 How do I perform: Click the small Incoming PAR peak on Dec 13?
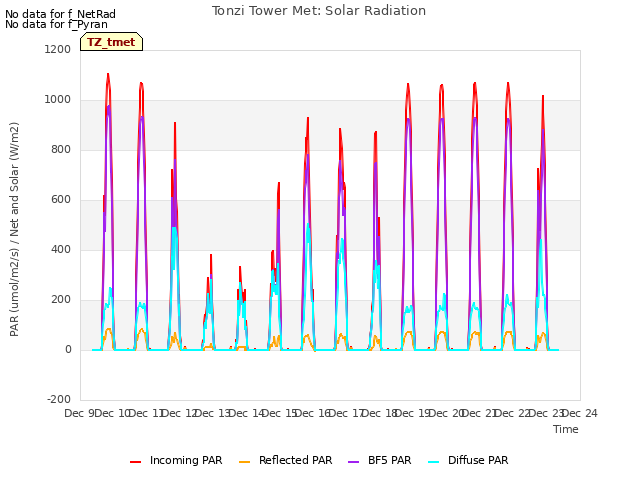(240, 267)
